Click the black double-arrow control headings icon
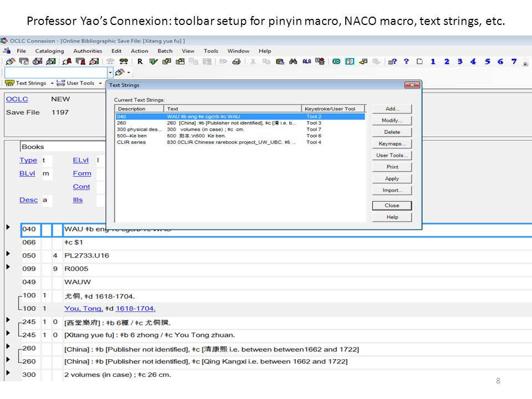 (x=124, y=62)
